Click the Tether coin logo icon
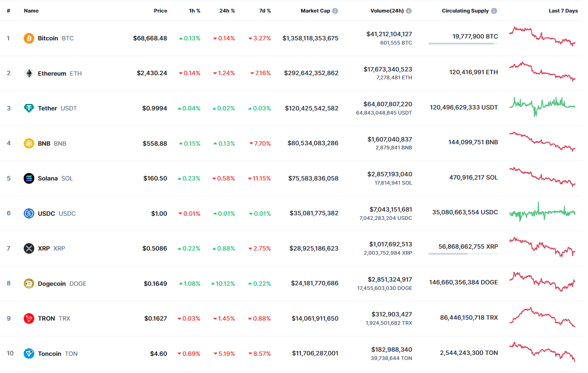Screen dimensions: 588x373 29,108
